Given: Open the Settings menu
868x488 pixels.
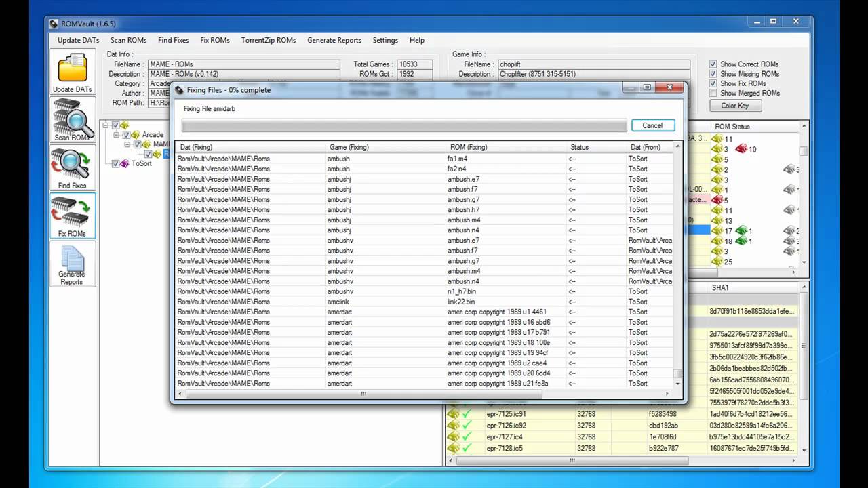Looking at the screenshot, I should (x=385, y=40).
